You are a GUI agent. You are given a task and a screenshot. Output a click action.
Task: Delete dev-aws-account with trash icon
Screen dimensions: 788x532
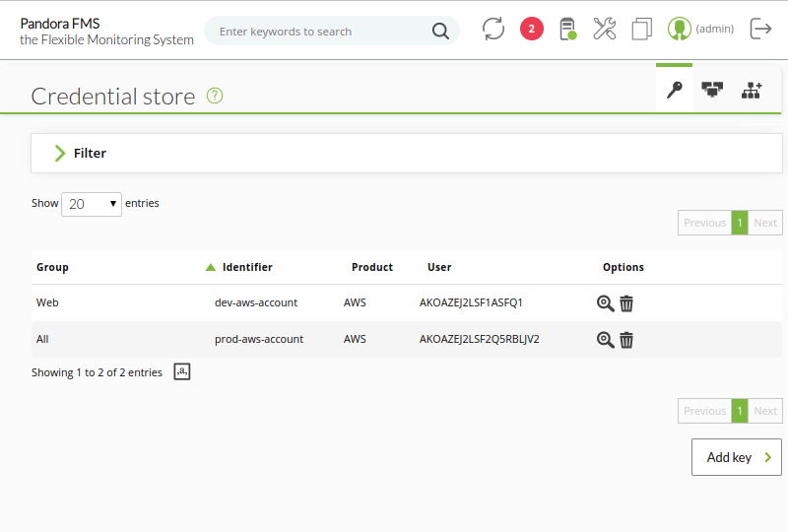[x=626, y=303]
